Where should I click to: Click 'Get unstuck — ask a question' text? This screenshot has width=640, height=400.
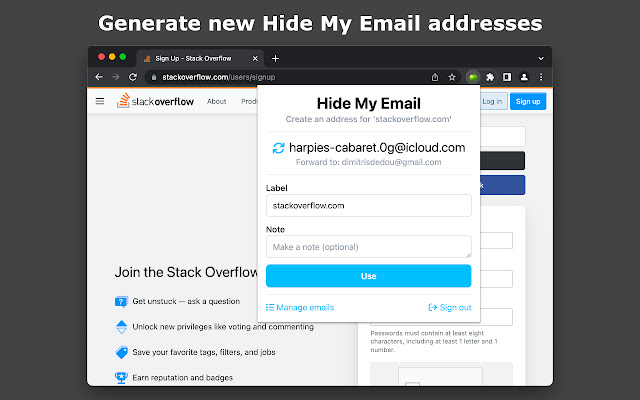(186, 301)
